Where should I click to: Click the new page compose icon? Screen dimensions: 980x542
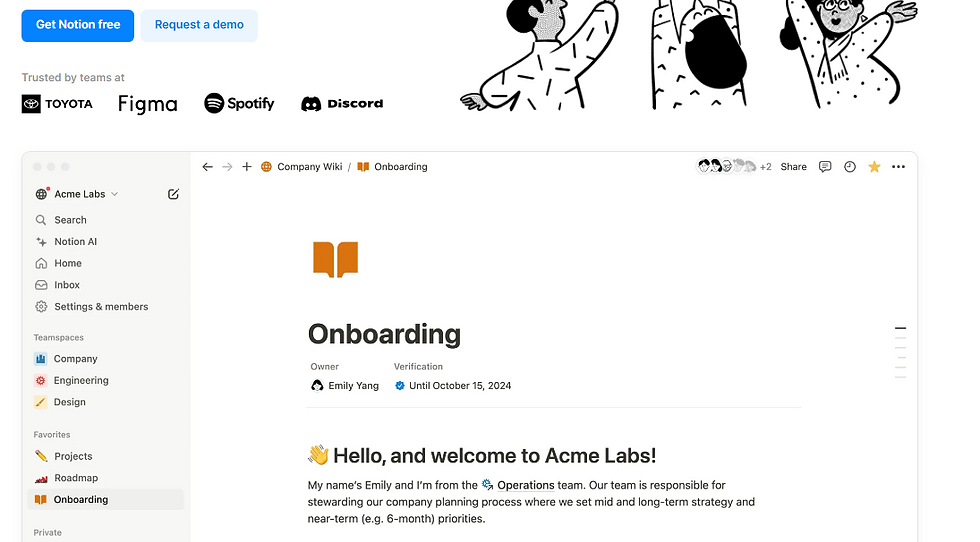point(173,194)
